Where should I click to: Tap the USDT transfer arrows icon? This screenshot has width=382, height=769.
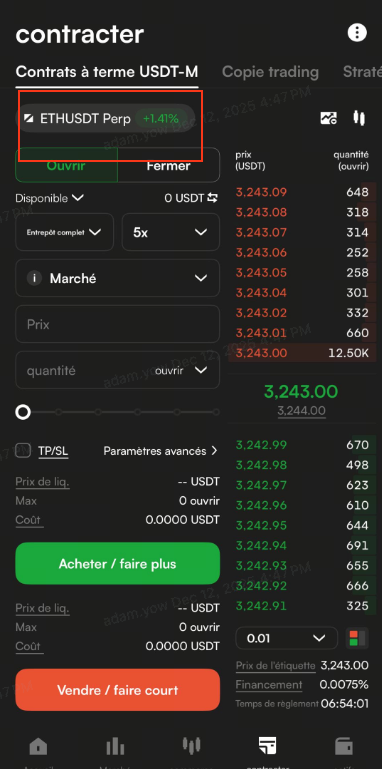[x=212, y=198]
